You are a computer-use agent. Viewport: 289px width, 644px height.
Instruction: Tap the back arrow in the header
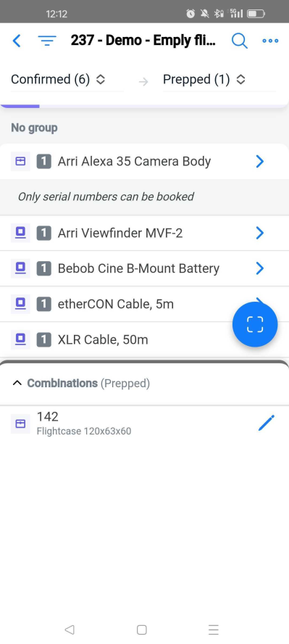click(17, 41)
